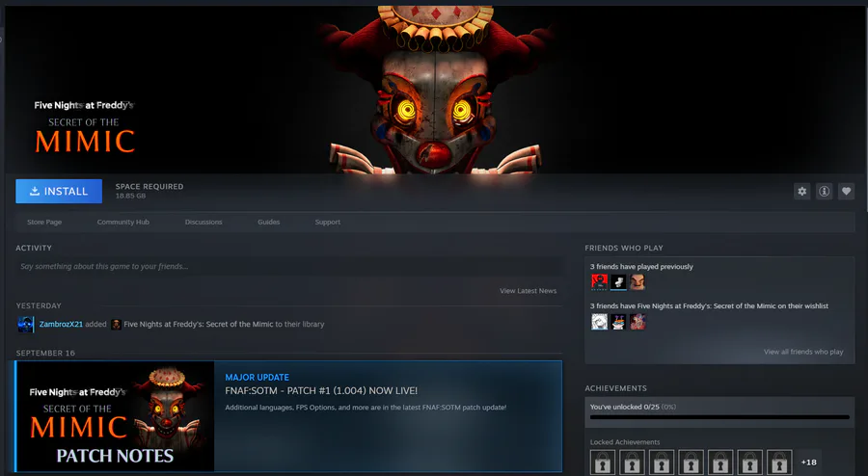Open the Community Hub tab
The image size is (868, 476).
[122, 223]
